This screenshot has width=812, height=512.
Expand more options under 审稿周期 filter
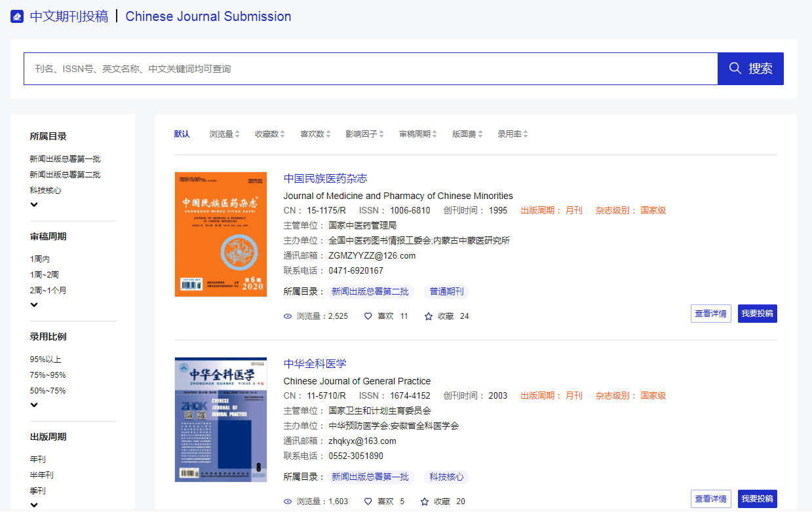tap(34, 305)
